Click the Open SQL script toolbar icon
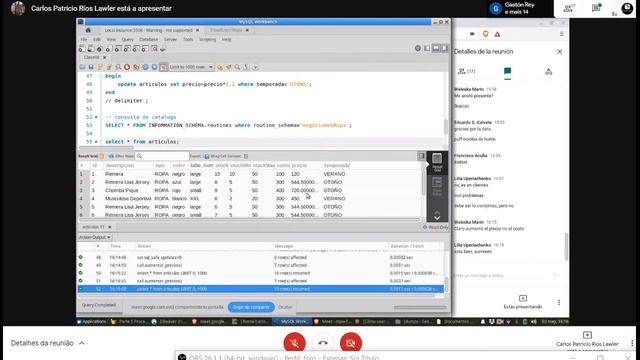640x360 pixels. click(x=91, y=49)
